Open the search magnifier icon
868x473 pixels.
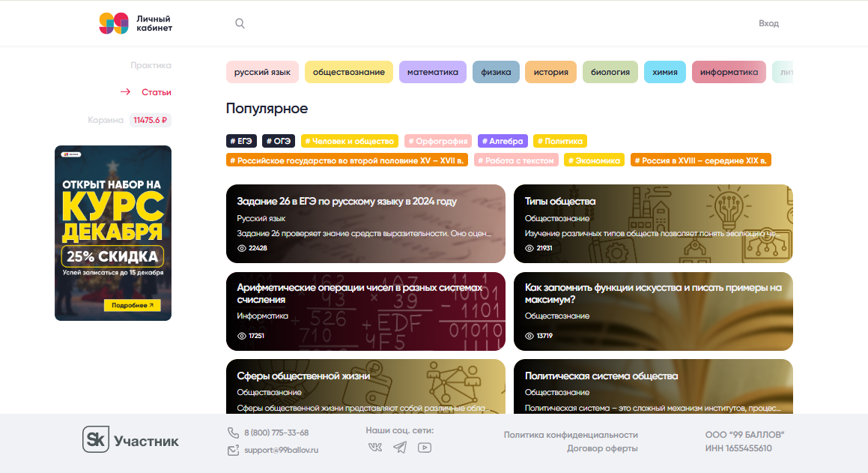[x=240, y=23]
